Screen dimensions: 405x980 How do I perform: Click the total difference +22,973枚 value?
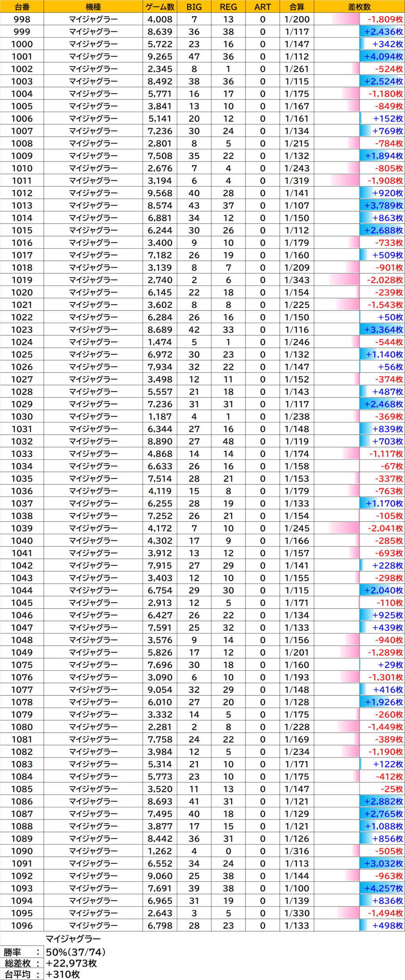71,963
